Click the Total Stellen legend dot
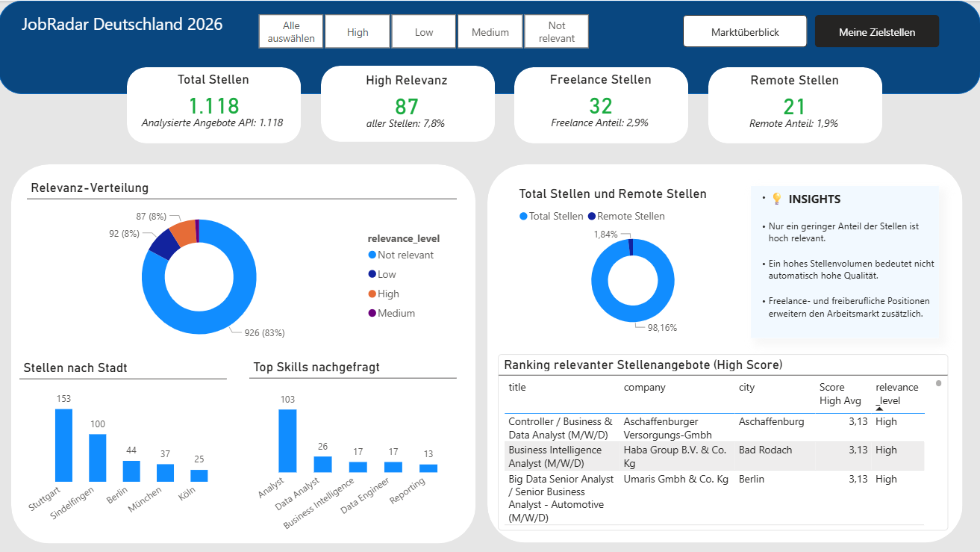 (523, 217)
